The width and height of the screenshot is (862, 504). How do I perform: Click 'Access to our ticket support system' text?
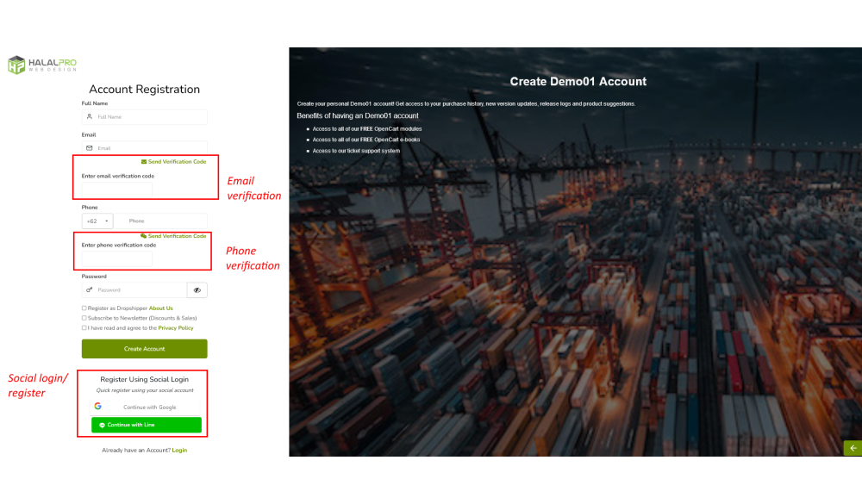pos(356,151)
